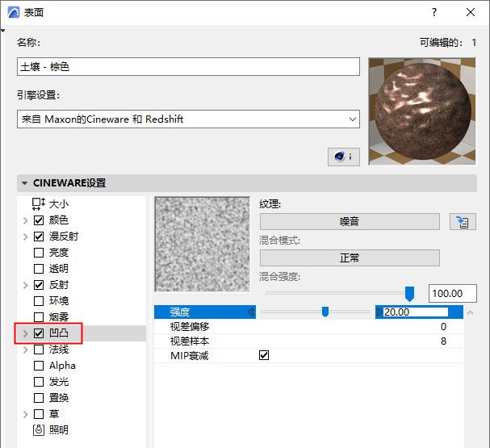The height and width of the screenshot is (448, 490).
Task: Select the 视差样本 parameter row
Action: tap(308, 341)
